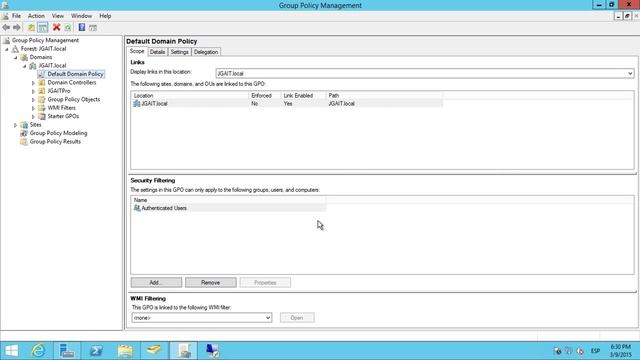The height and width of the screenshot is (360, 640).
Task: Select the Sites node in tree
Action: 36,124
